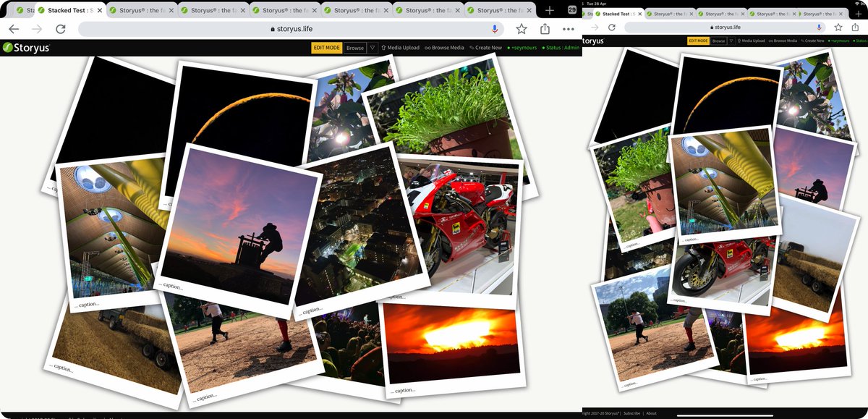868x419 pixels.
Task: Click the caption under the baseball photo, left window
Action: (x=203, y=397)
